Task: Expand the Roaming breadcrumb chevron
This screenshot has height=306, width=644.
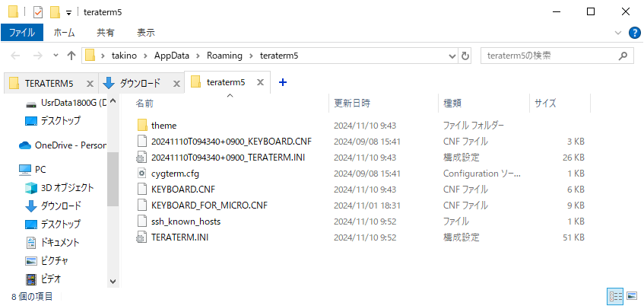Action: click(251, 56)
